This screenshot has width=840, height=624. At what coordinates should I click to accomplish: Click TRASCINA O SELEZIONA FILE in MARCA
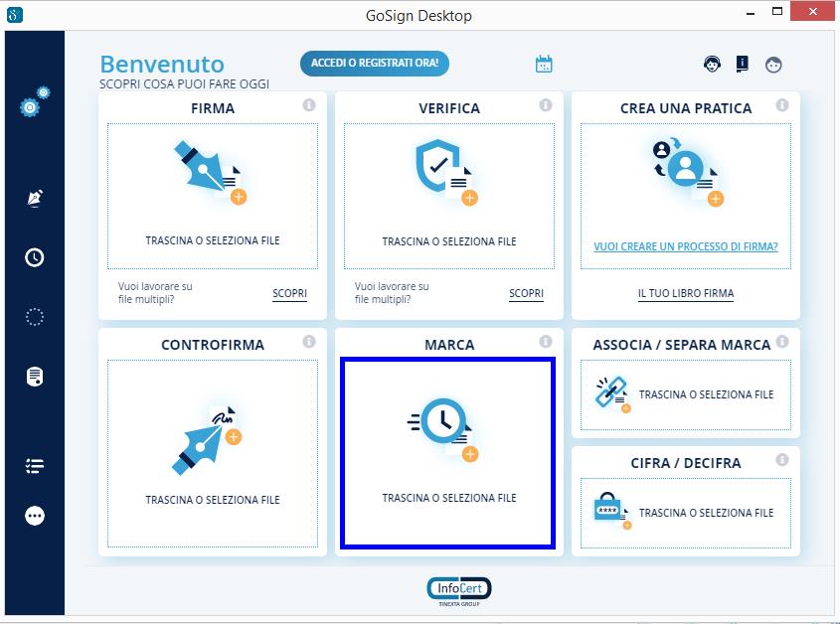tap(449, 498)
